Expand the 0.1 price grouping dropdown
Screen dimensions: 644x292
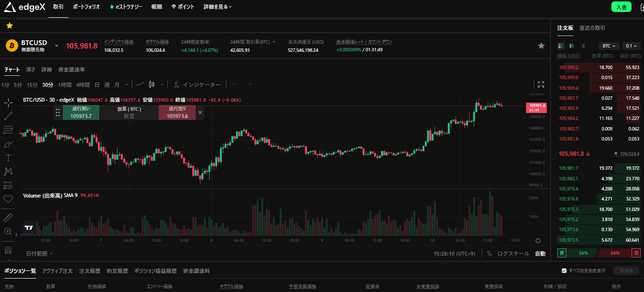coord(631,46)
